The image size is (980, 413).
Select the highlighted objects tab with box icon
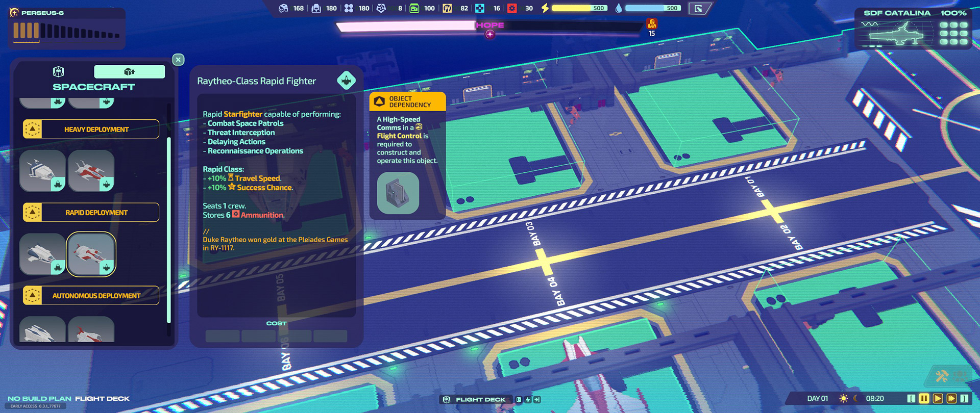[x=129, y=71]
